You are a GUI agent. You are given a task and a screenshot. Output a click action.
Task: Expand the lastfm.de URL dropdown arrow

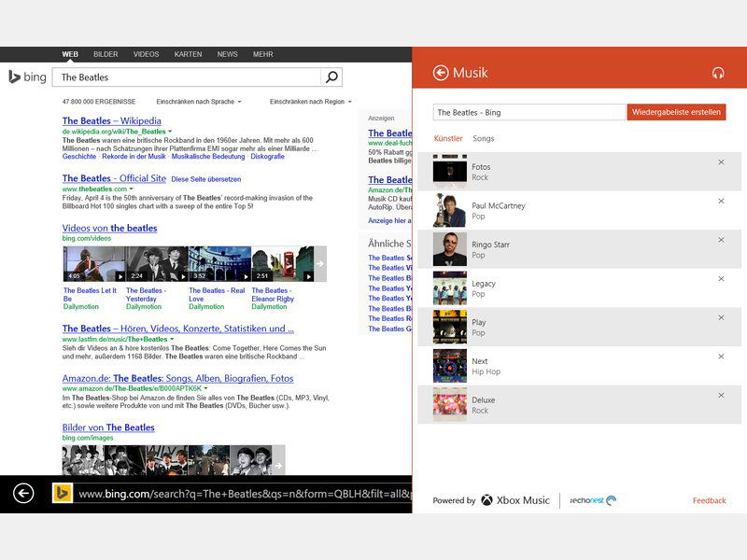pos(172,339)
